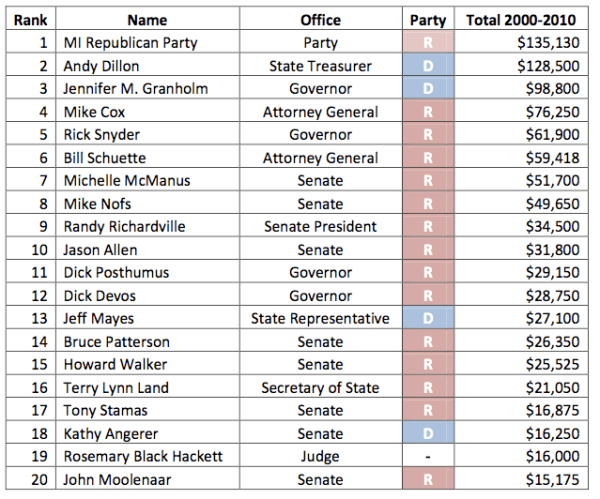Screen dimensions: 600x499
Task: Click the Party column header
Action: click(x=428, y=20)
